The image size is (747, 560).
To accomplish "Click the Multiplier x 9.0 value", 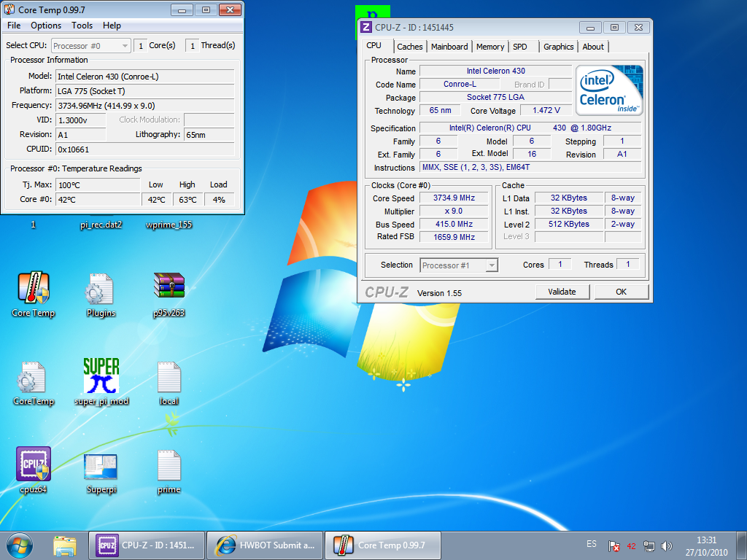I will [x=454, y=211].
